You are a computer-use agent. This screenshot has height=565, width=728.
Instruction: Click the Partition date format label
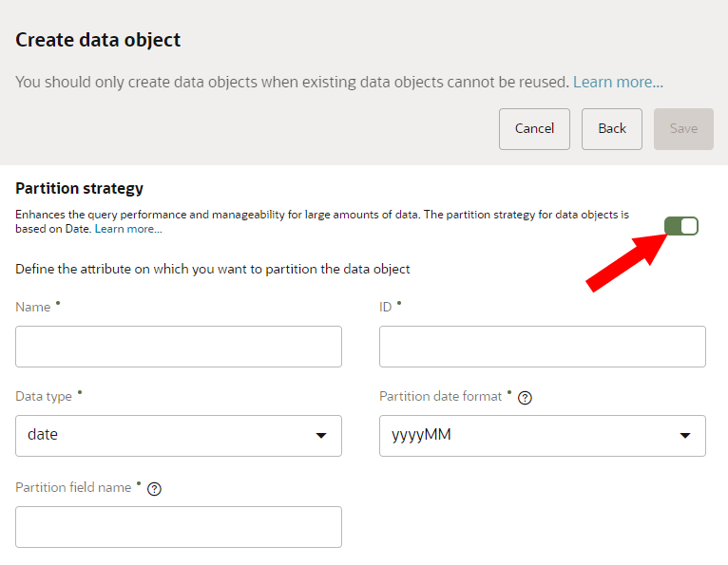(440, 396)
